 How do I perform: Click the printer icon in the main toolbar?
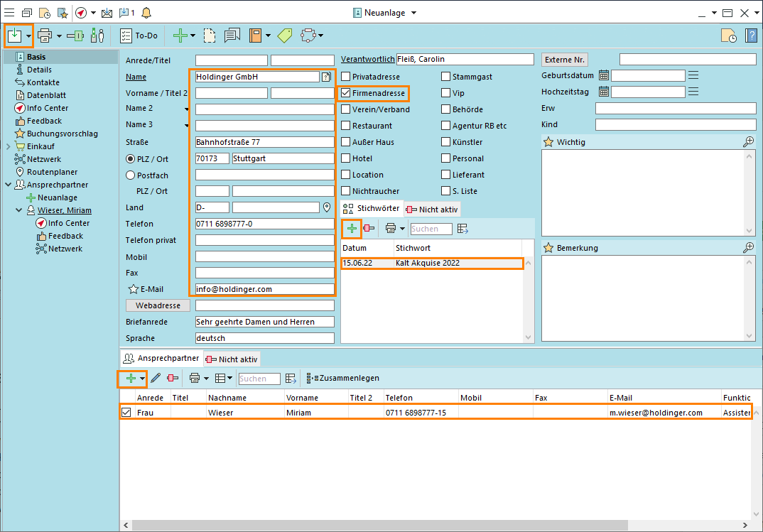point(45,35)
